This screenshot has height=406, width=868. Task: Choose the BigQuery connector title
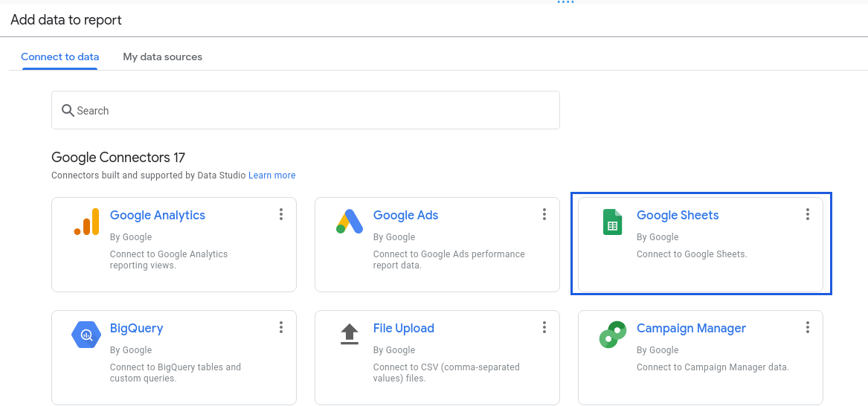(x=136, y=328)
